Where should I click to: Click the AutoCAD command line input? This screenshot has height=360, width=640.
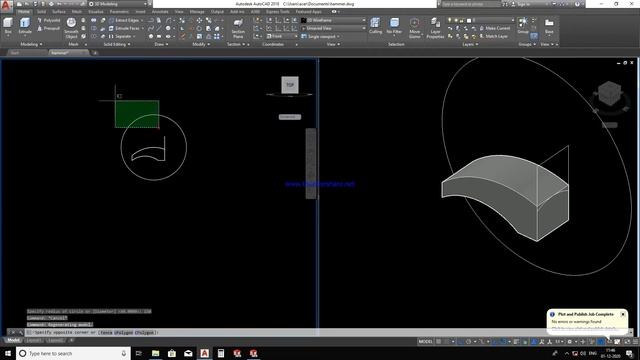coord(327,333)
